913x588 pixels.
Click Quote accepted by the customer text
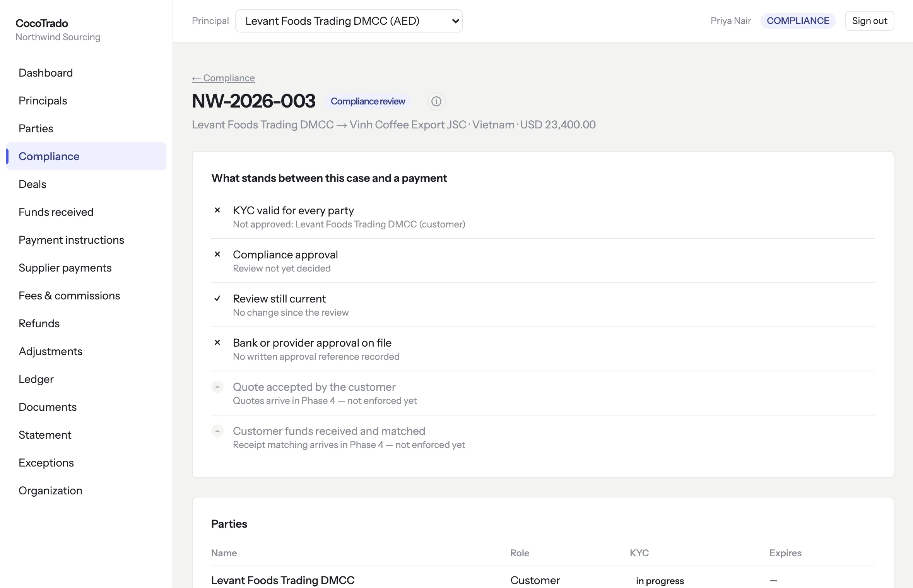point(314,387)
